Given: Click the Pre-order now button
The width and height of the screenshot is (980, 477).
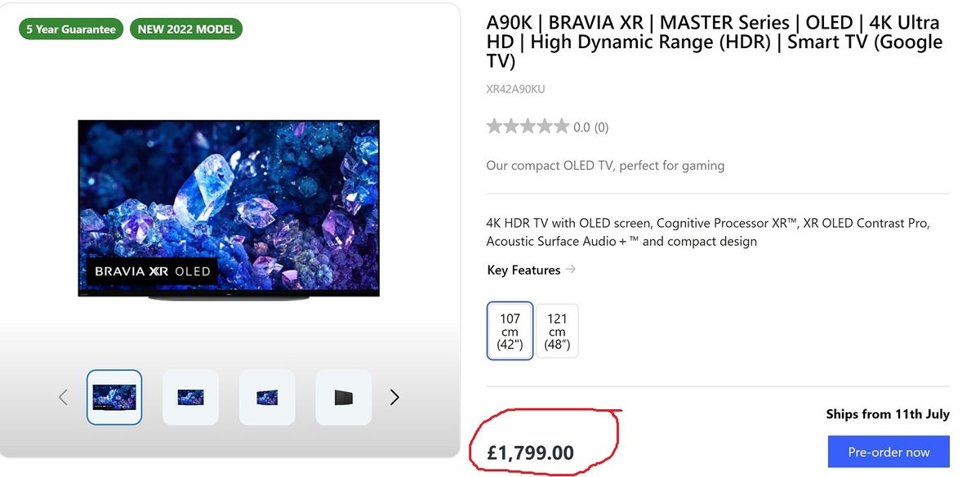Looking at the screenshot, I should 889,452.
